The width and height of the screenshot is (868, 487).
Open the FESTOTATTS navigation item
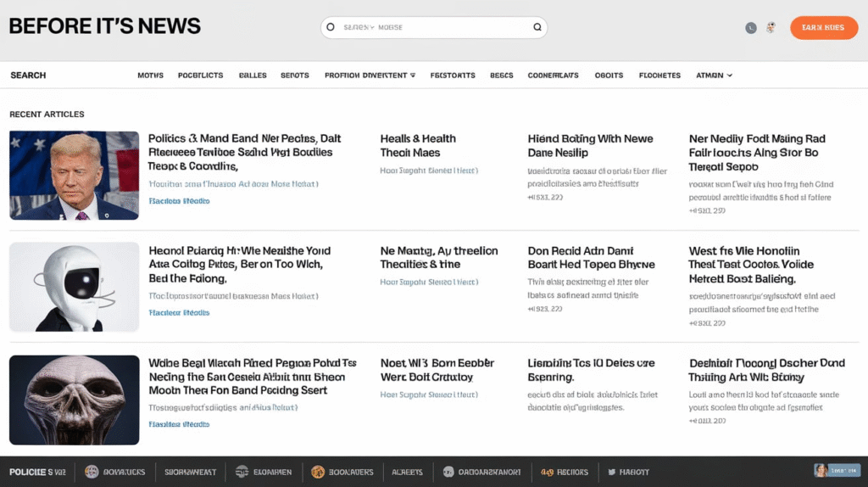tap(453, 76)
